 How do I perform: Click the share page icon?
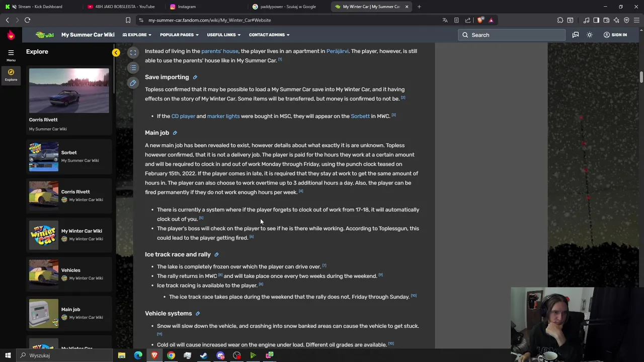pos(468,20)
